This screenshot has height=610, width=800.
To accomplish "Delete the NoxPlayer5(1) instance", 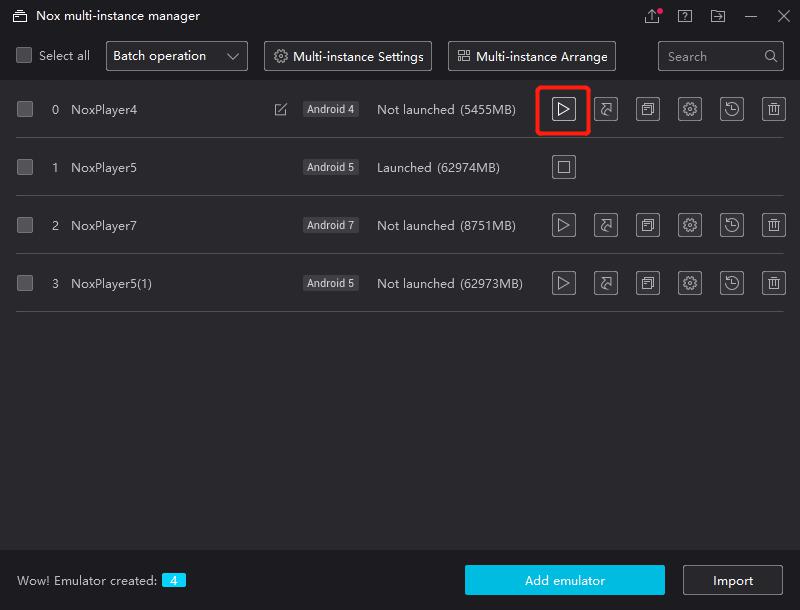I will (773, 283).
